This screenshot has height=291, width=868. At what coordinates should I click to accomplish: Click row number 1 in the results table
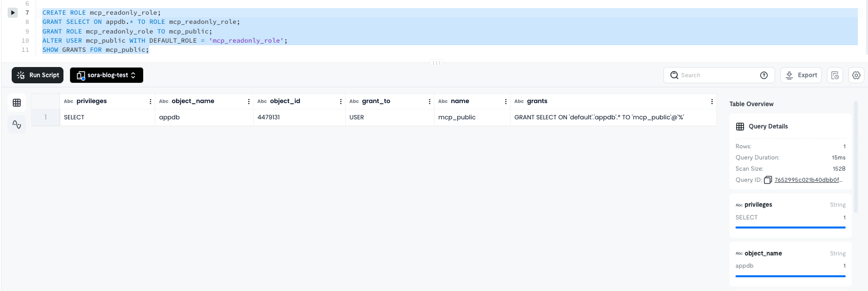coord(46,117)
